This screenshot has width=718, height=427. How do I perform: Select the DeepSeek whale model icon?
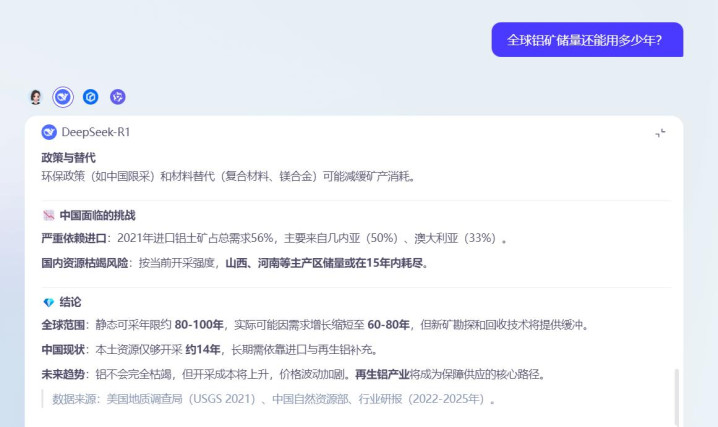pyautogui.click(x=63, y=97)
